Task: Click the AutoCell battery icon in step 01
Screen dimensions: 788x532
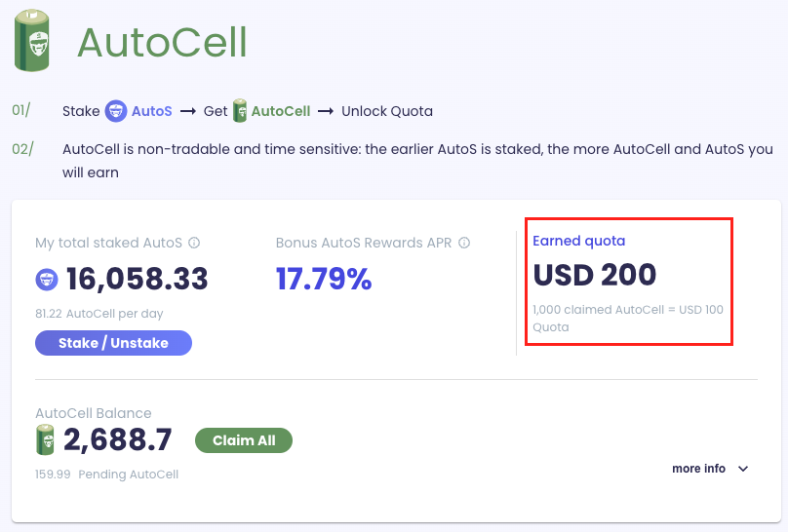Action: [x=240, y=111]
